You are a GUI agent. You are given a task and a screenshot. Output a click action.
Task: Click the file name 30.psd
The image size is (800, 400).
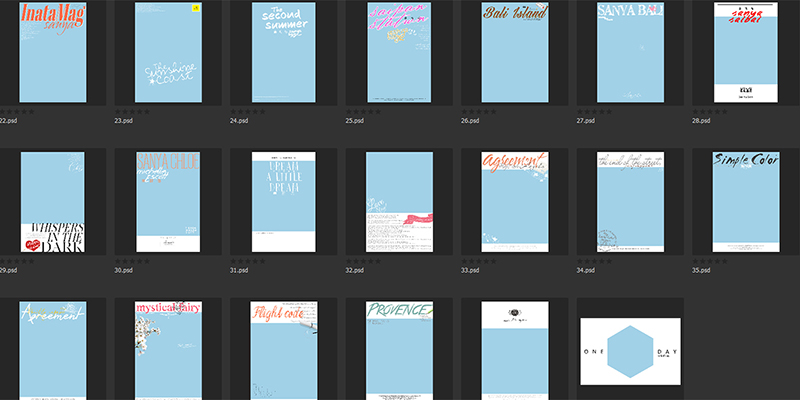click(124, 270)
